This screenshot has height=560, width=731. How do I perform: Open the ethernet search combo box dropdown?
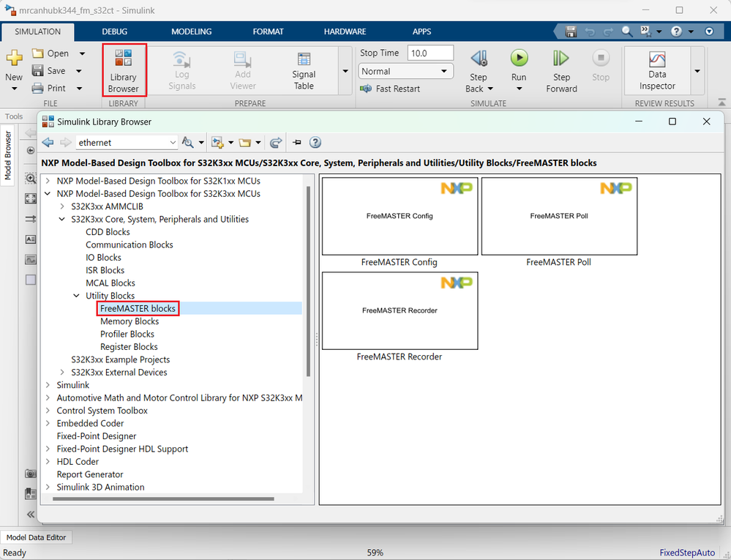coord(173,143)
